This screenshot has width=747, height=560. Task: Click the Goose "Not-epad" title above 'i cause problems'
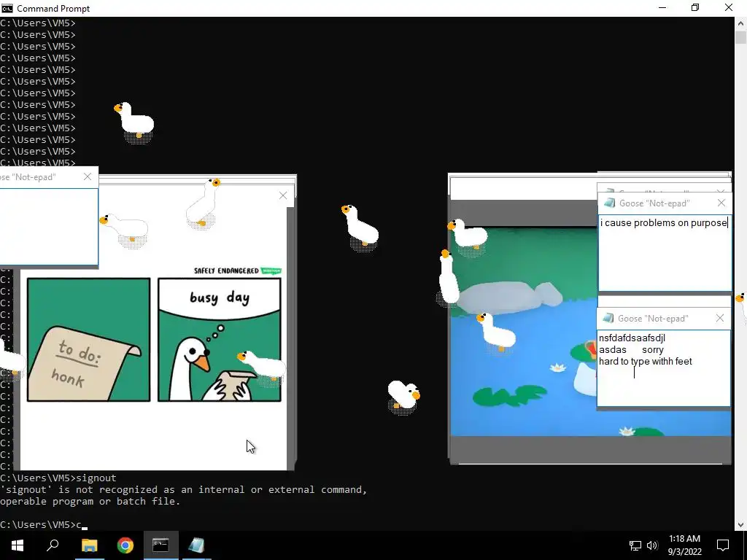pyautogui.click(x=654, y=203)
